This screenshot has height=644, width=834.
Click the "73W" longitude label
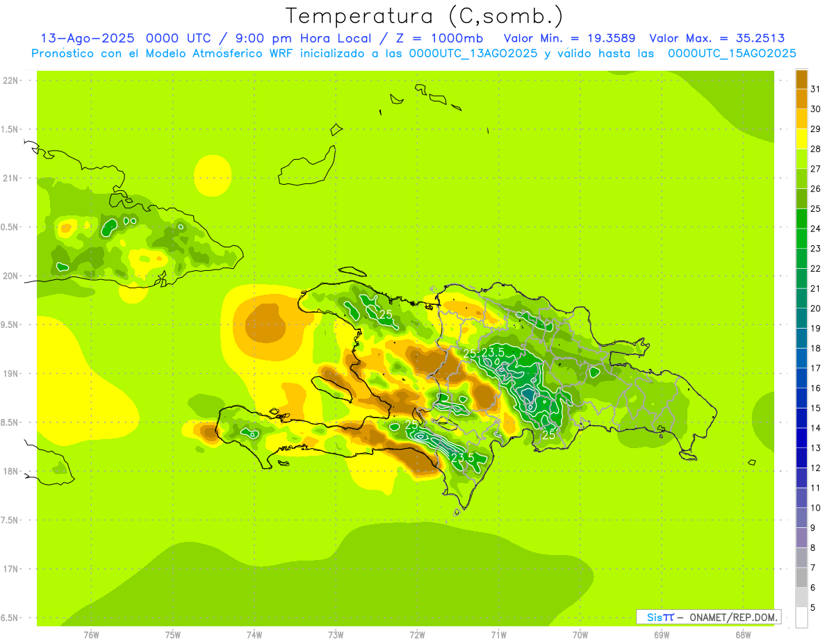(336, 635)
